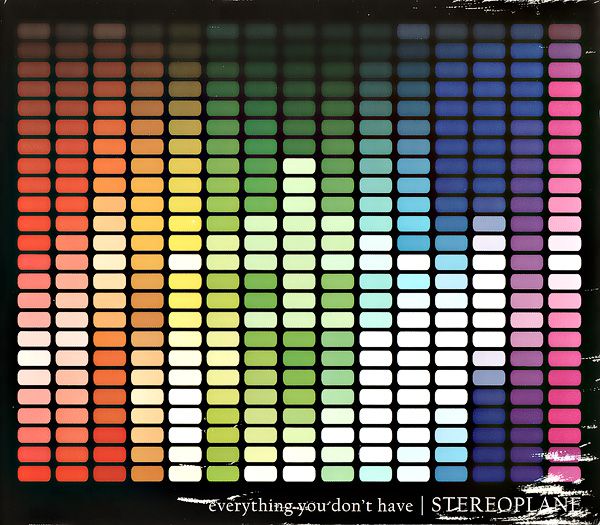Select the top swatch of the fifth column
600x525 pixels.
coord(186,31)
